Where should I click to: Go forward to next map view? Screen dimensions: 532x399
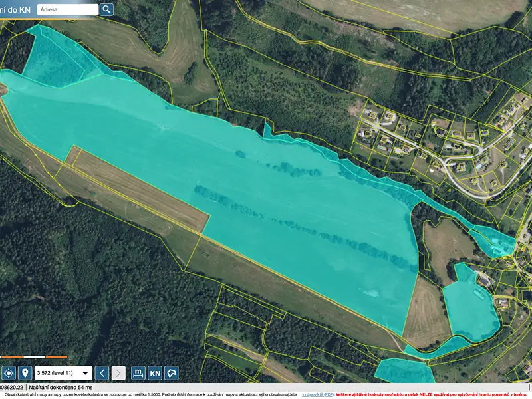click(x=118, y=373)
